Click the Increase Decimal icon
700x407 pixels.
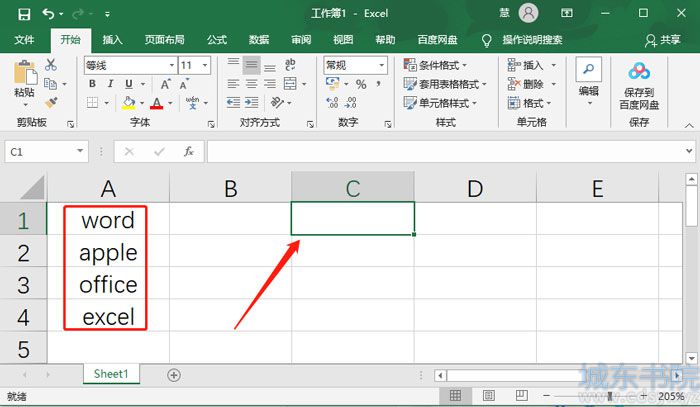332,103
